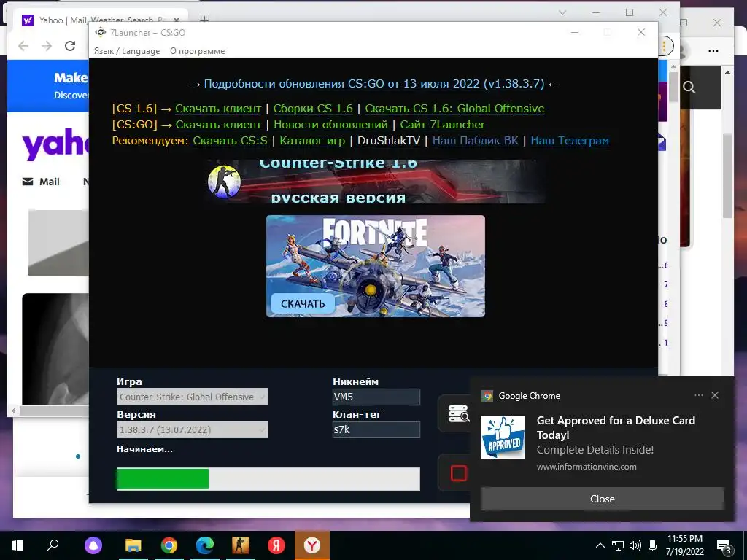The image size is (747, 560).
Task: Open Наш Телеграм link
Action: click(x=570, y=141)
